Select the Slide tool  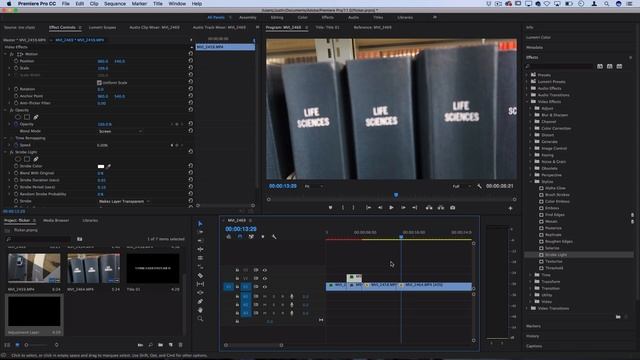200,292
